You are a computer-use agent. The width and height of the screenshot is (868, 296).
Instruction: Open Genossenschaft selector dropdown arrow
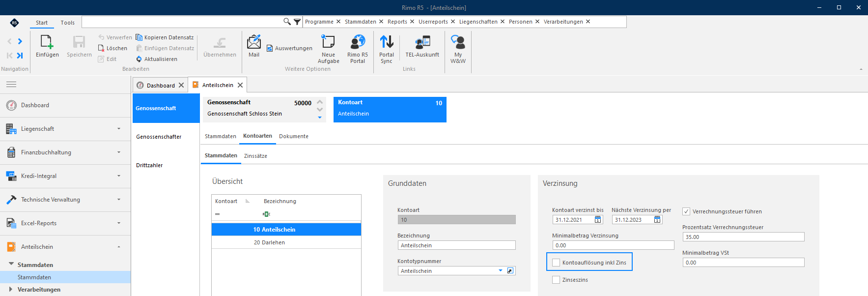pos(320,118)
